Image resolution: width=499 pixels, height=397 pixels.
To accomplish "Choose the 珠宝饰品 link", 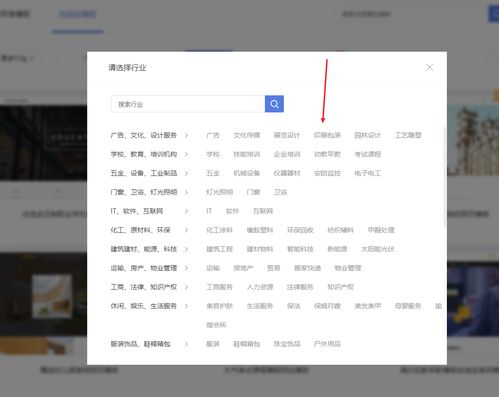I will 287,344.
